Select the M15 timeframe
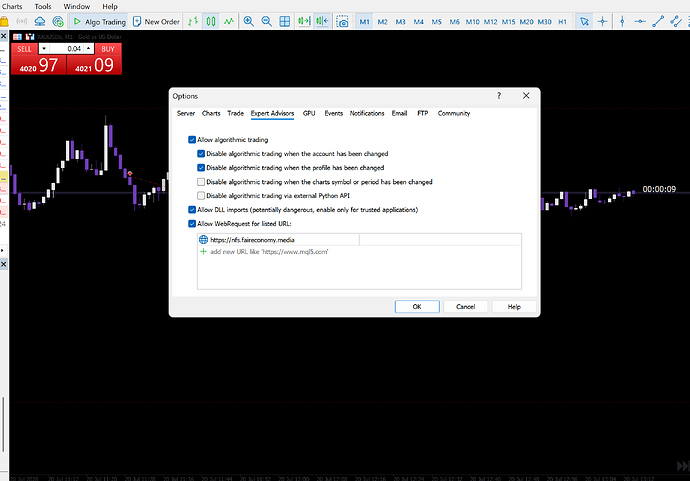Viewport: 690px width, 481px height. [x=508, y=22]
